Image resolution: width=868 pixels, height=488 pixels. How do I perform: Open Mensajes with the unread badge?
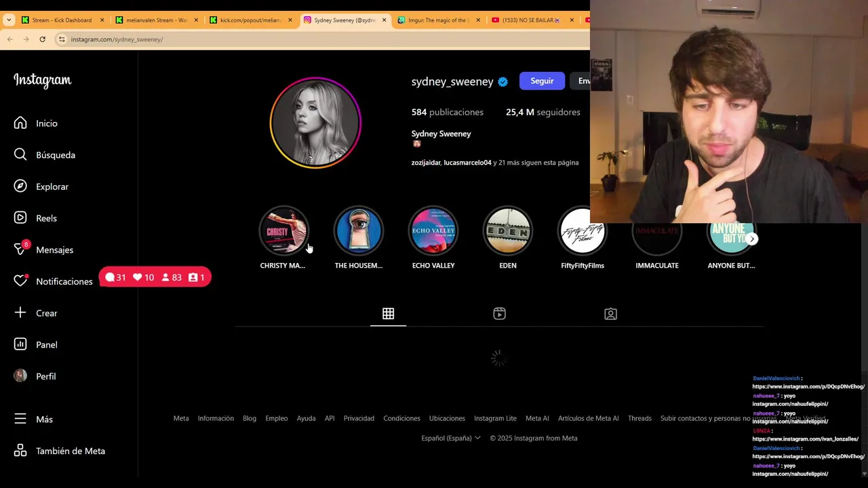coord(43,250)
